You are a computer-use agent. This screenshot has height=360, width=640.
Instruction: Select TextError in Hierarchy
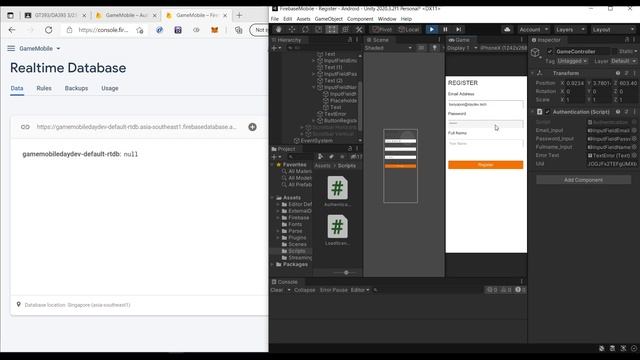click(335, 114)
